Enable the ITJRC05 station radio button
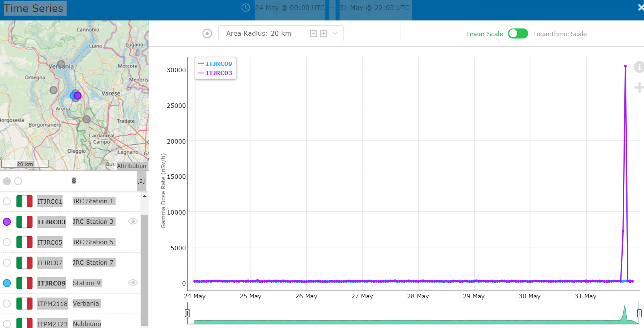Viewport: 644px width, 328px height. pos(7,242)
